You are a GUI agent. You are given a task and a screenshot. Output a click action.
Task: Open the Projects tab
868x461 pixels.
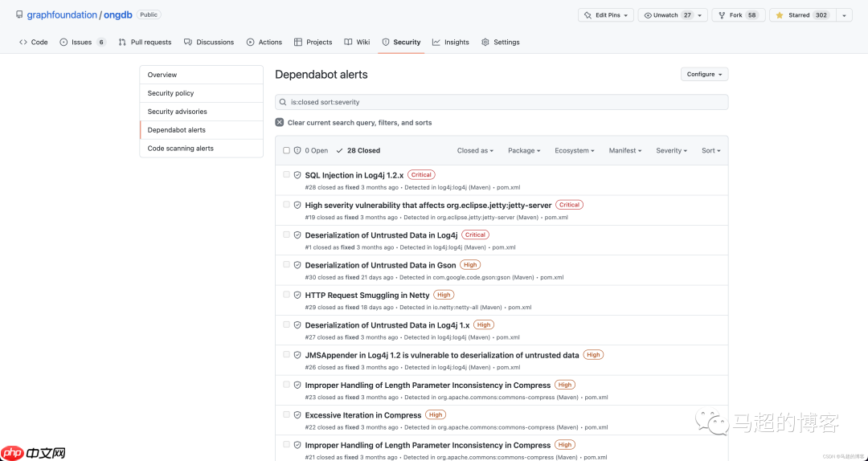pos(313,42)
